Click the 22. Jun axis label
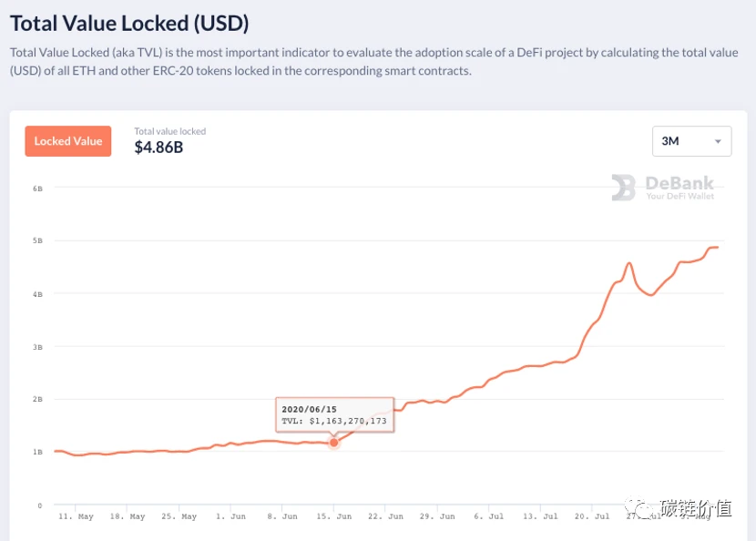The height and width of the screenshot is (541, 756). pos(385,516)
